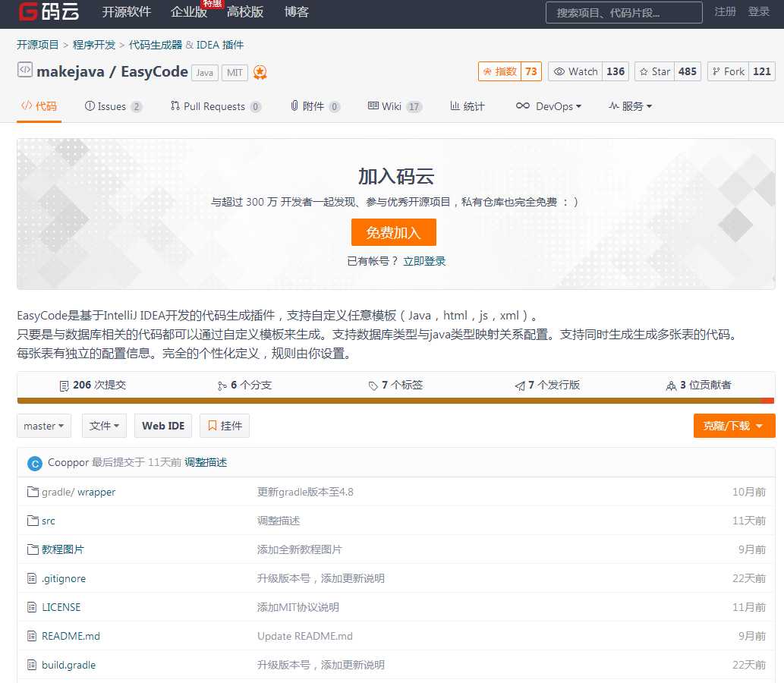
Task: Open 开源软件 in top navigation
Action: 127,12
